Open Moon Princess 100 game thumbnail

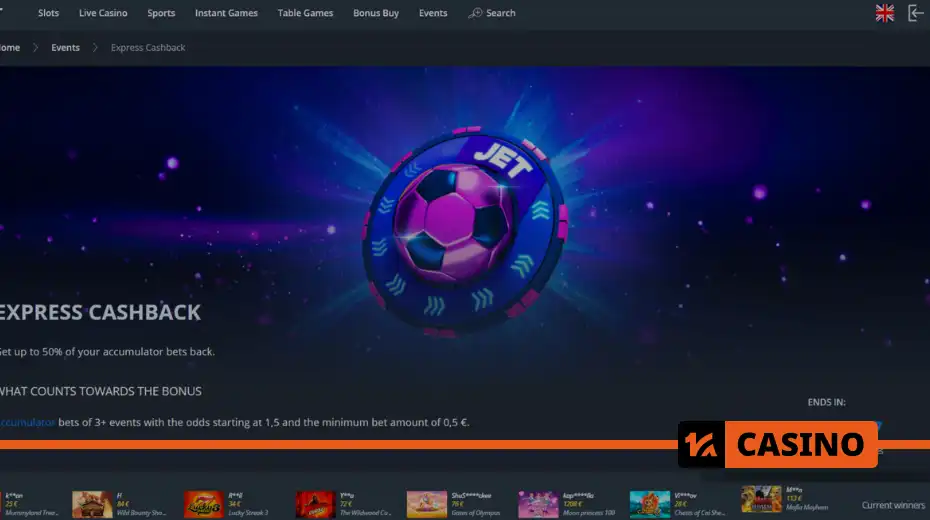tap(538, 505)
